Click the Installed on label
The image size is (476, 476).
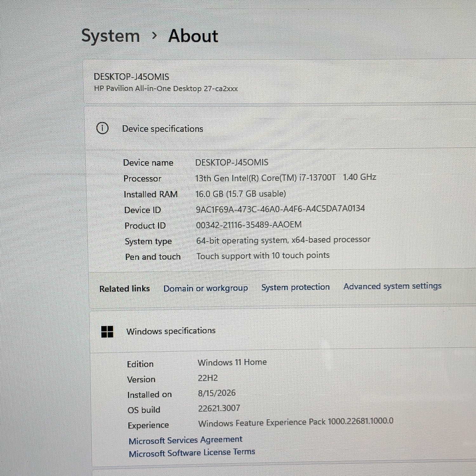(x=149, y=395)
